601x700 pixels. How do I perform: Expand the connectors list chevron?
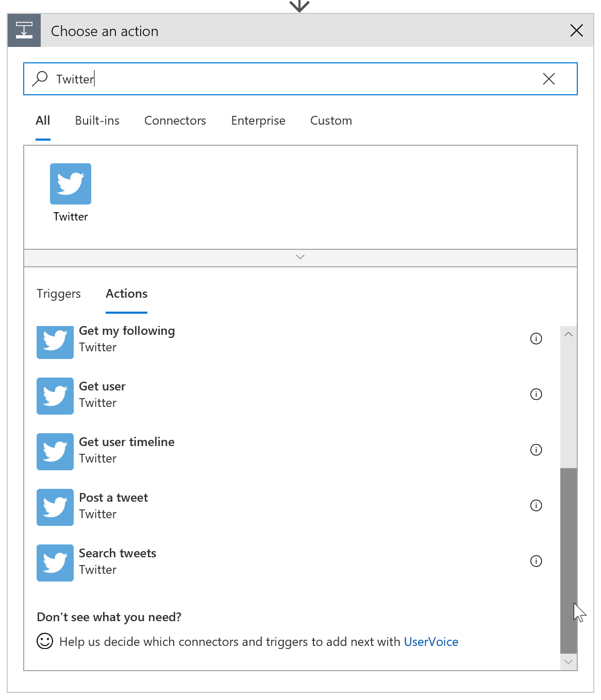click(x=300, y=257)
